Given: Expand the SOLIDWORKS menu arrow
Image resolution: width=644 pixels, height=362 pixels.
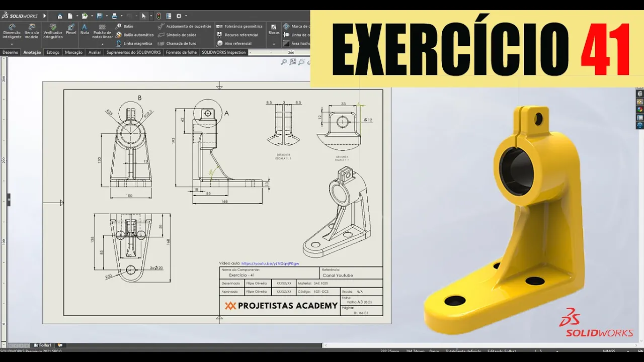Looking at the screenshot, I should 45,16.
